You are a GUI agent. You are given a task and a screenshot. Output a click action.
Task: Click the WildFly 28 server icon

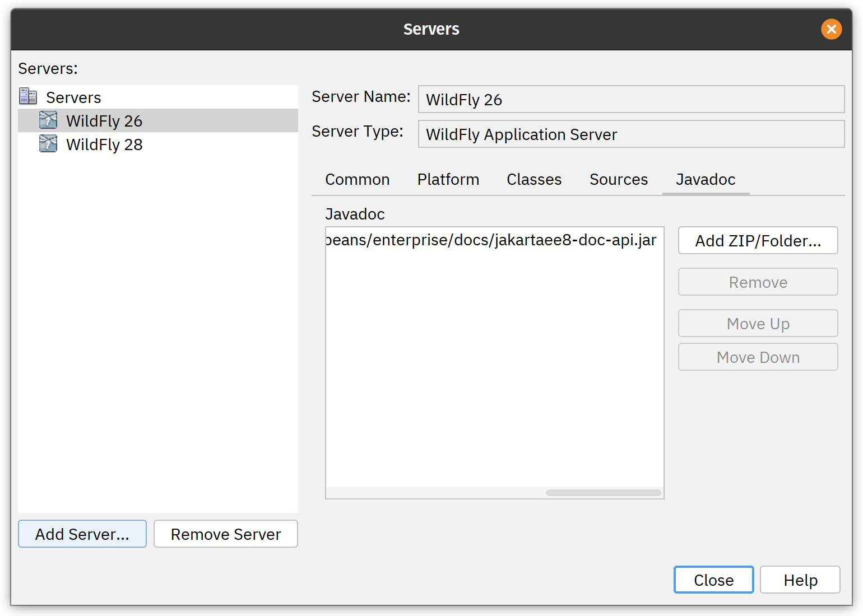[48, 143]
